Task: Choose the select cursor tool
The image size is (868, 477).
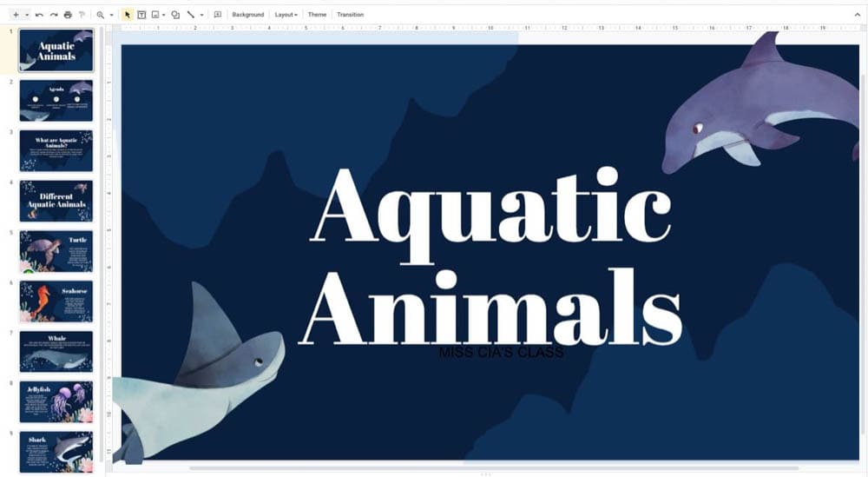Action: click(128, 15)
